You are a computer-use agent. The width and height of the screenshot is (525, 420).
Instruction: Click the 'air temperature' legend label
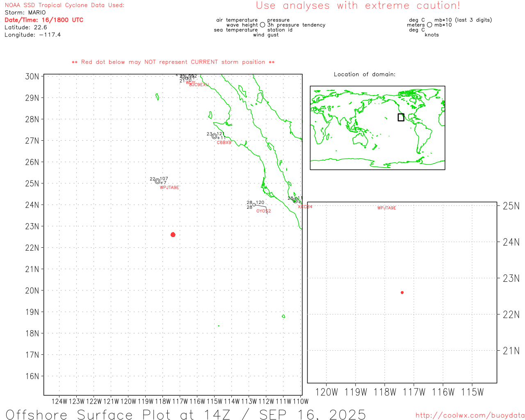click(x=237, y=20)
